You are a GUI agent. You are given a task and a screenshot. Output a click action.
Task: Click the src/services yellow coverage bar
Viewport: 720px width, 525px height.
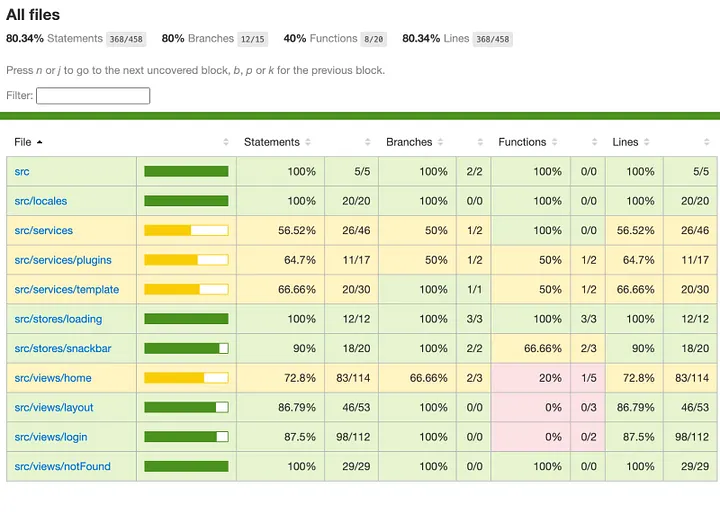tap(186, 231)
